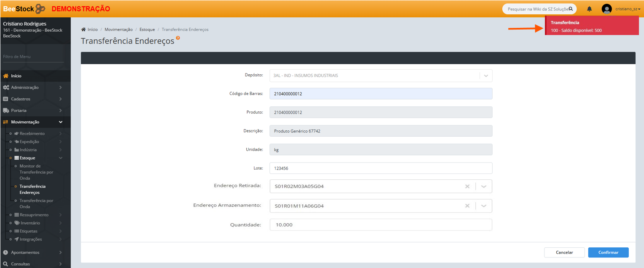Click the Confirmar button
The width and height of the screenshot is (644, 268).
[x=608, y=252]
